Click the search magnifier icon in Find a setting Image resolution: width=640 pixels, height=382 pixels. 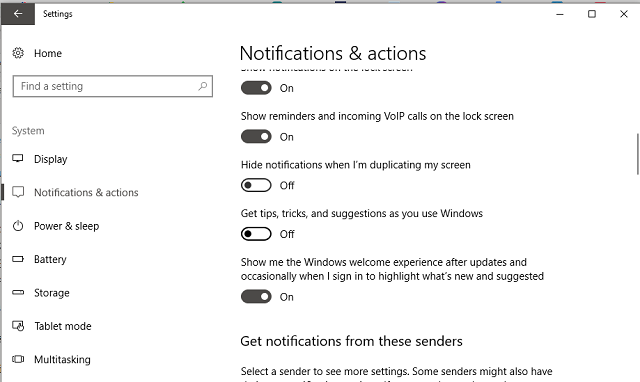(203, 86)
